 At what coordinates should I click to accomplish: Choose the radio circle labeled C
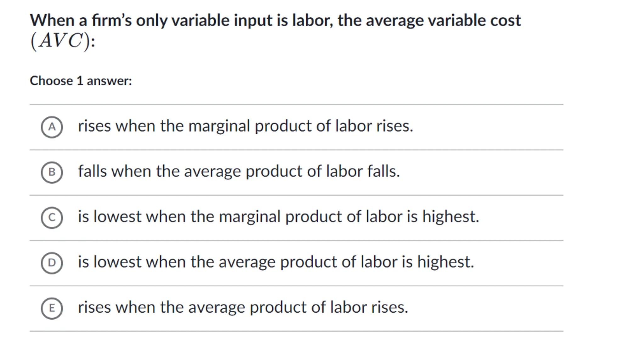tap(52, 218)
